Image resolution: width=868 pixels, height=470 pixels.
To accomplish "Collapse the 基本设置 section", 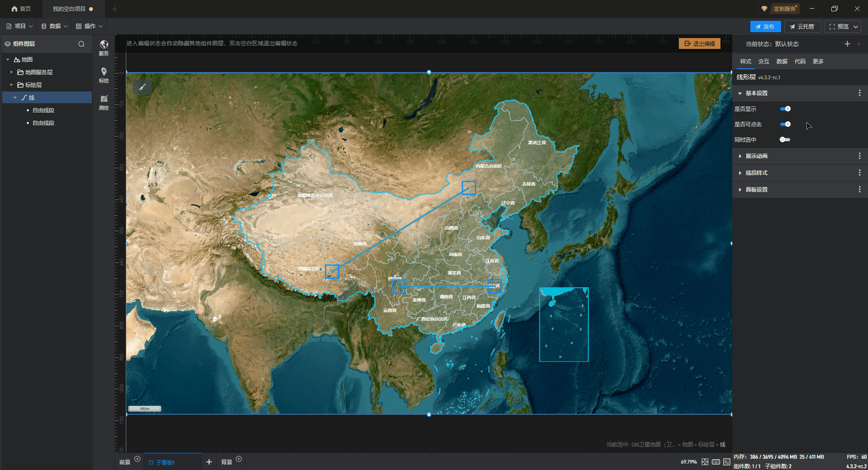I will click(x=740, y=93).
